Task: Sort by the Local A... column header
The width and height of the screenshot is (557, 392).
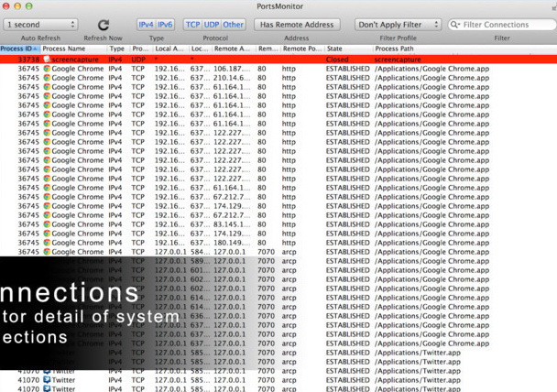Action: pos(169,49)
